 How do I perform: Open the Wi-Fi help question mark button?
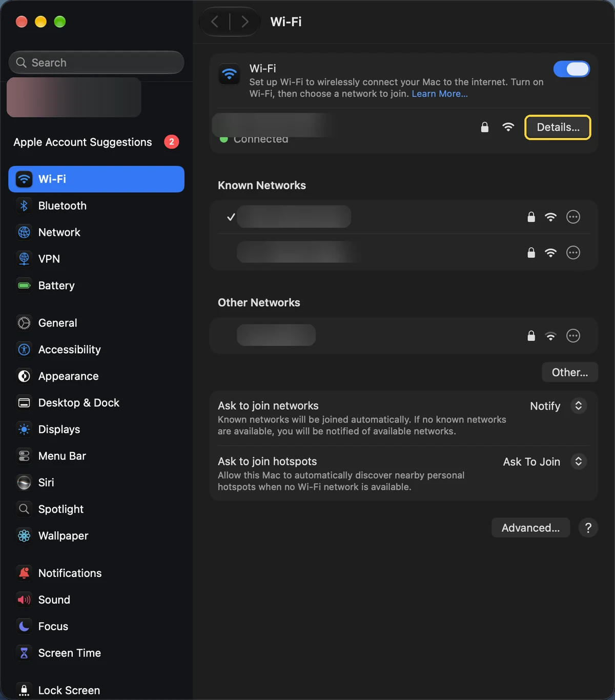[588, 528]
